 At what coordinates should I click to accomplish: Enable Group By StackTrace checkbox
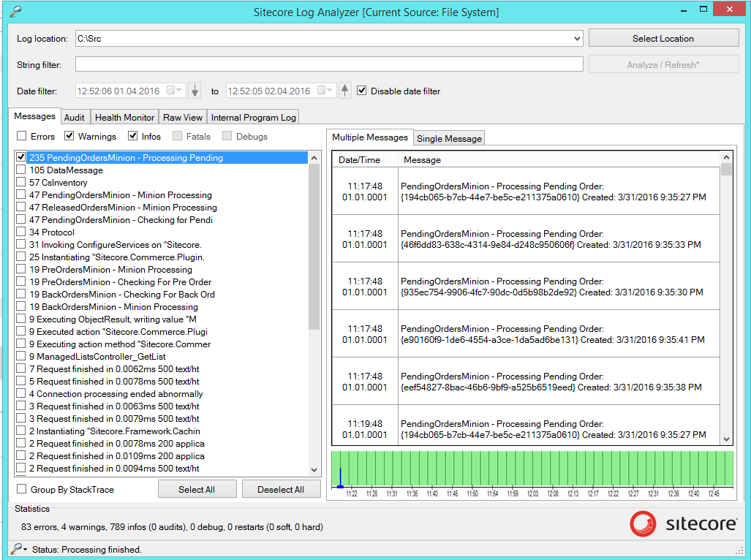[x=21, y=488]
